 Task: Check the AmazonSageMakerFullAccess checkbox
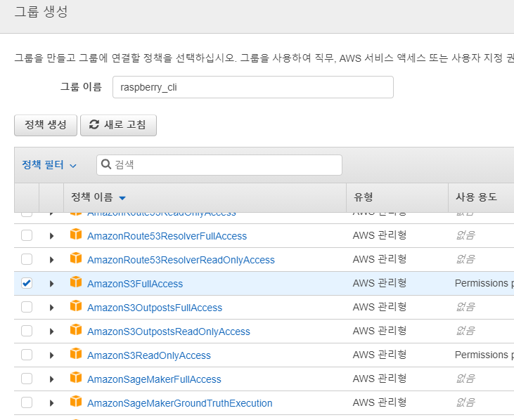point(27,379)
